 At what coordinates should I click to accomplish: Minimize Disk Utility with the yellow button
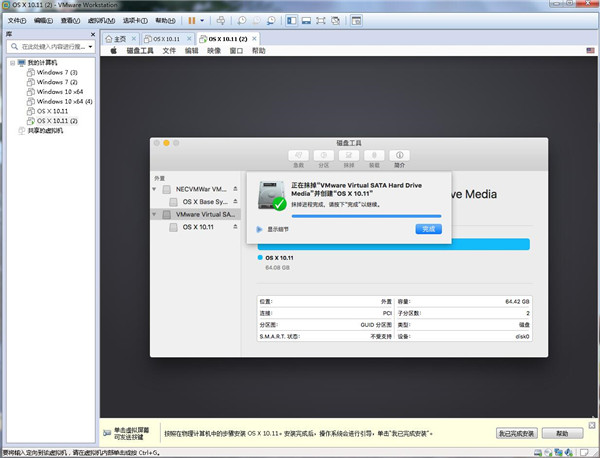[x=166, y=143]
